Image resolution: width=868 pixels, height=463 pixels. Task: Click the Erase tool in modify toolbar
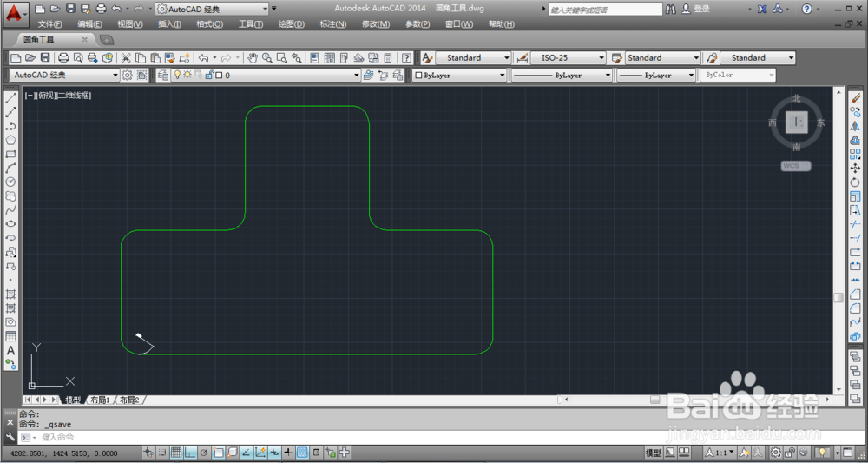tap(855, 98)
